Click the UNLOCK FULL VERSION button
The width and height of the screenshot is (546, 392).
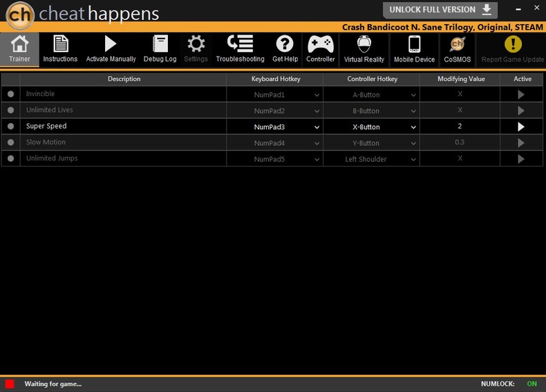coord(440,10)
